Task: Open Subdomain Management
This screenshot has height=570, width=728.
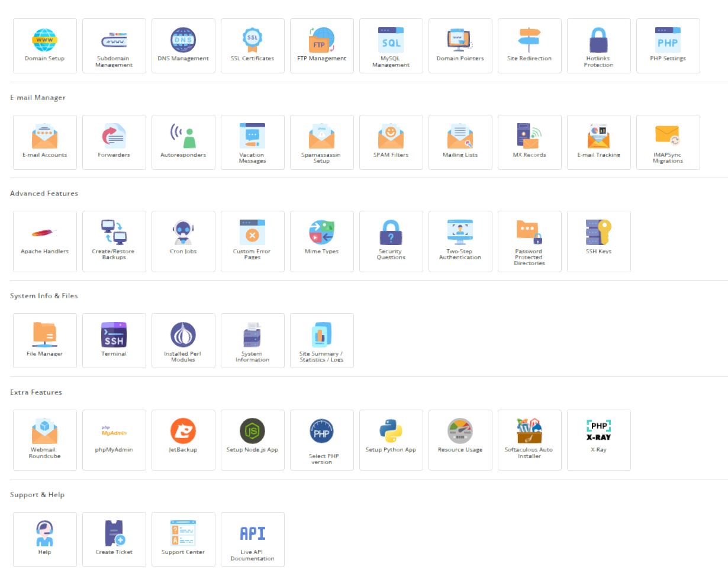Action: pos(114,46)
